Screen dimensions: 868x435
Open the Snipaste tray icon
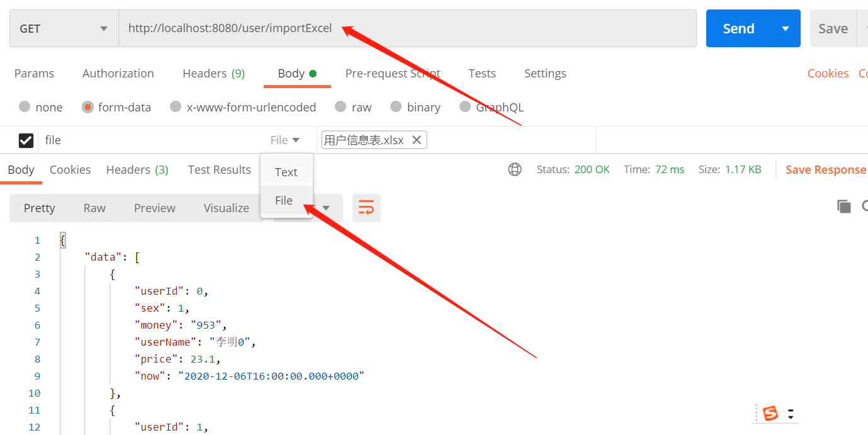(769, 414)
